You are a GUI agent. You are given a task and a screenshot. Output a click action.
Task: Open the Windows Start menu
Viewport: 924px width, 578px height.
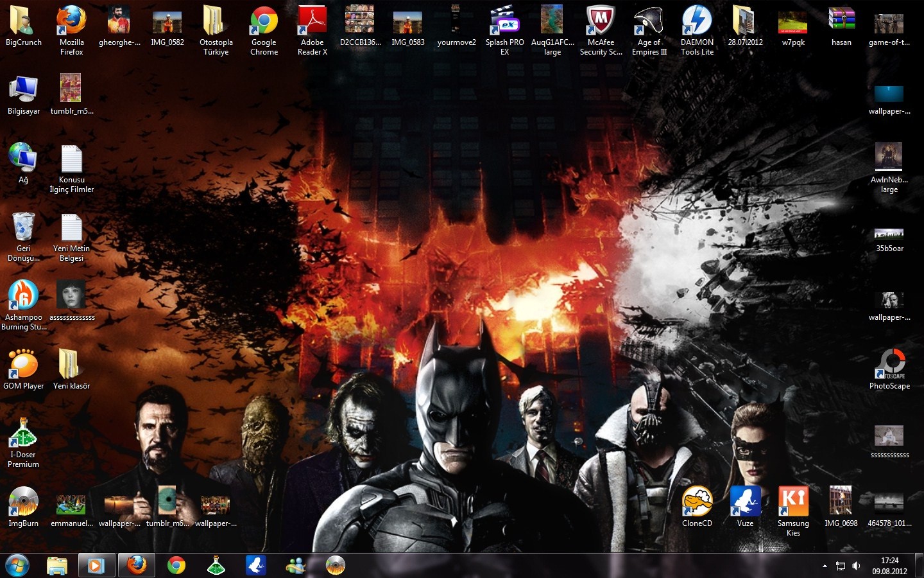[17, 566]
